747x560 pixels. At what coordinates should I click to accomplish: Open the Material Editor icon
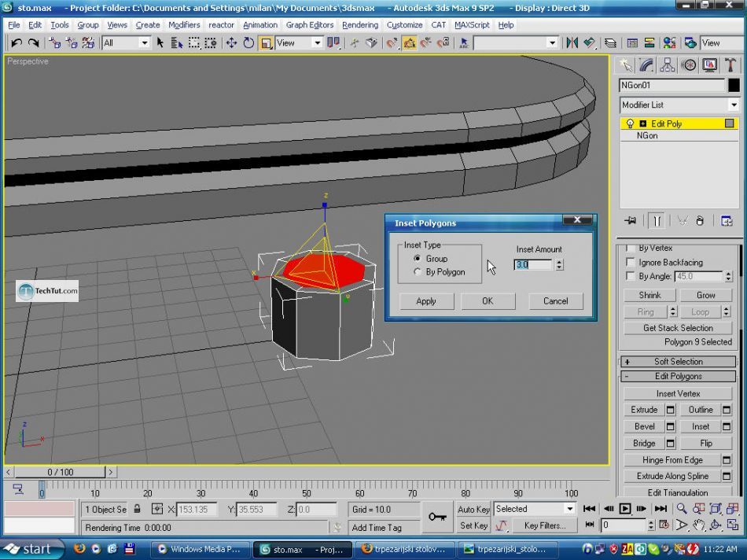point(669,43)
